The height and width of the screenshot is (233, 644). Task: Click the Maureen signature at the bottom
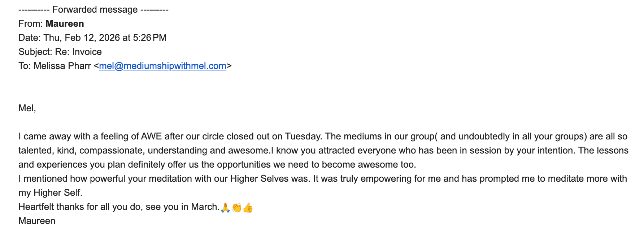pos(37,221)
